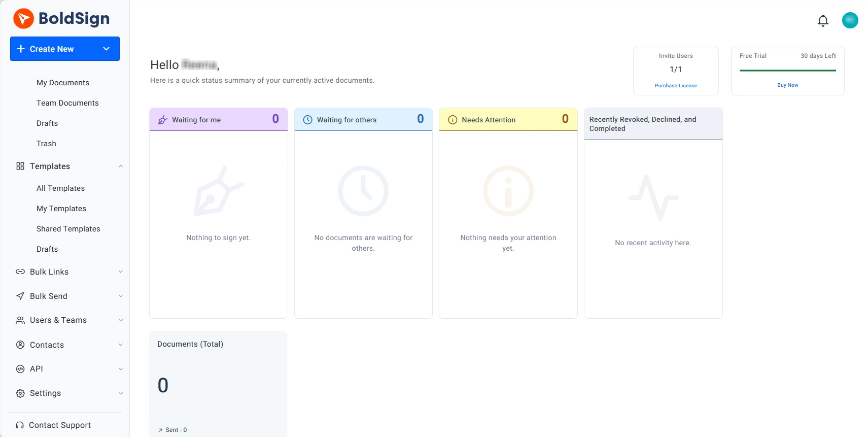Click the plus icon in Create New
Image resolution: width=868 pixels, height=437 pixels.
click(x=21, y=49)
